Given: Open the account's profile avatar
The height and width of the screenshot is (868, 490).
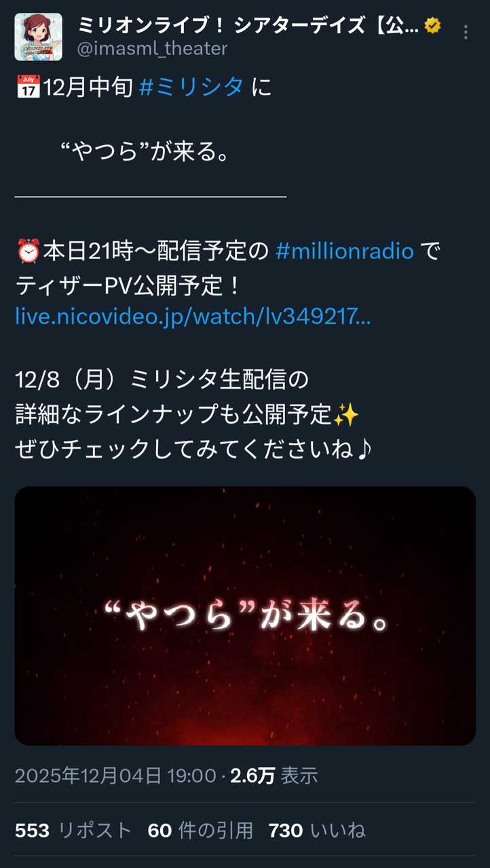Looking at the screenshot, I should (39, 37).
